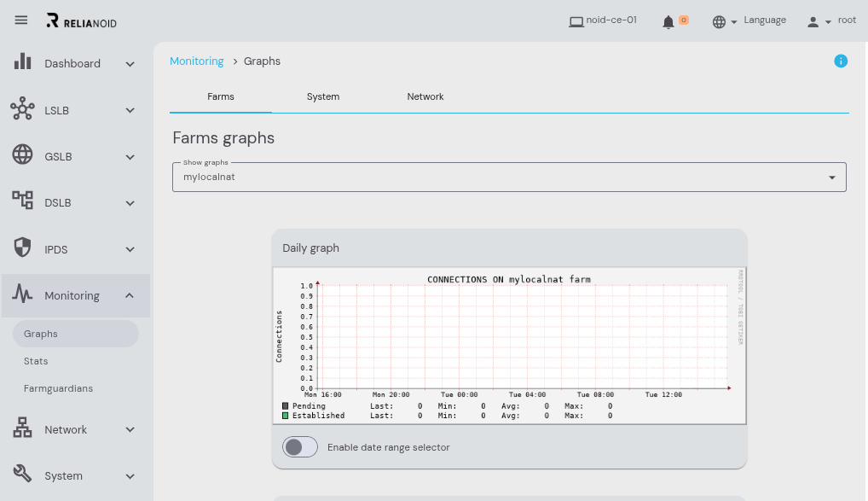Click the Monitoring pulse icon
This screenshot has height=501, width=868.
(23, 293)
